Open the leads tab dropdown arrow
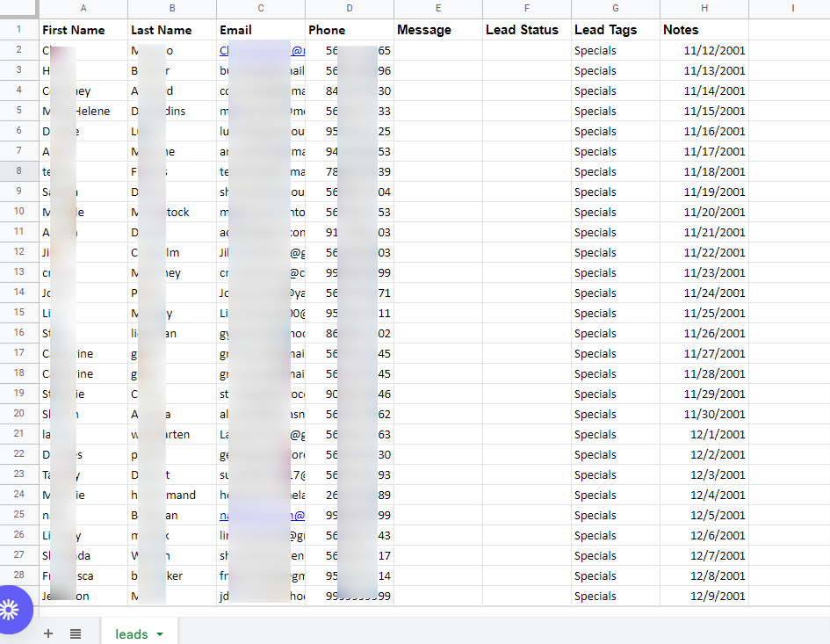 click(160, 634)
